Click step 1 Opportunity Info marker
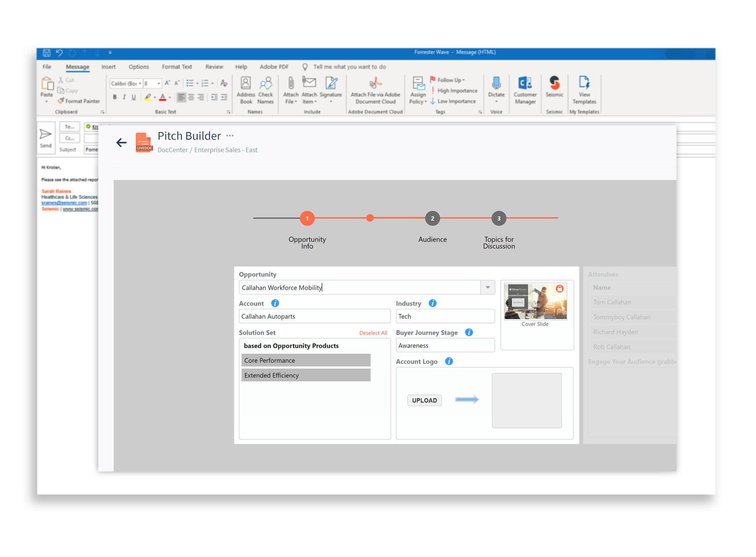The width and height of the screenshot is (756, 557). [x=307, y=218]
